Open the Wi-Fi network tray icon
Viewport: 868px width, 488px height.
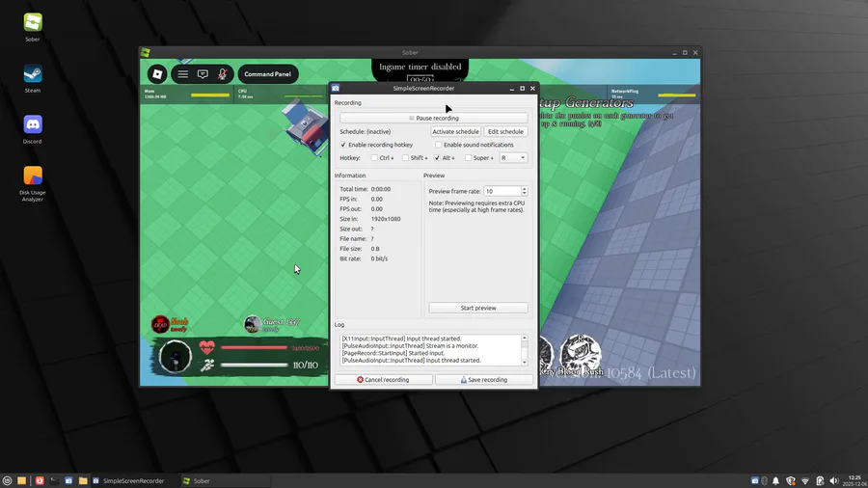(805, 481)
